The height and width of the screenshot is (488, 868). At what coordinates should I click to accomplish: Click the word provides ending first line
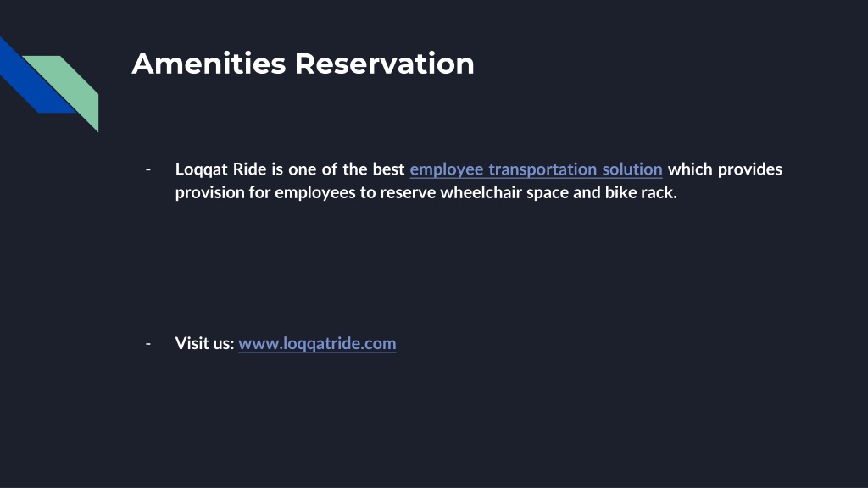click(x=750, y=169)
